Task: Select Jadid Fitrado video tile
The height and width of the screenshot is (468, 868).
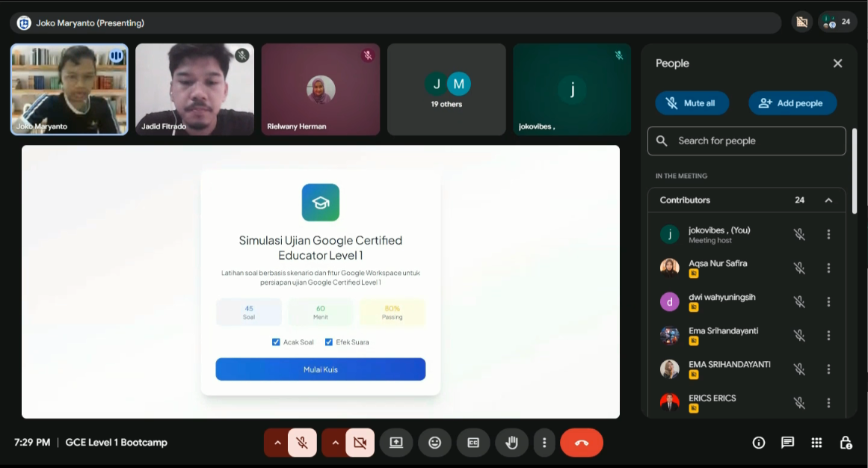Action: (195, 89)
